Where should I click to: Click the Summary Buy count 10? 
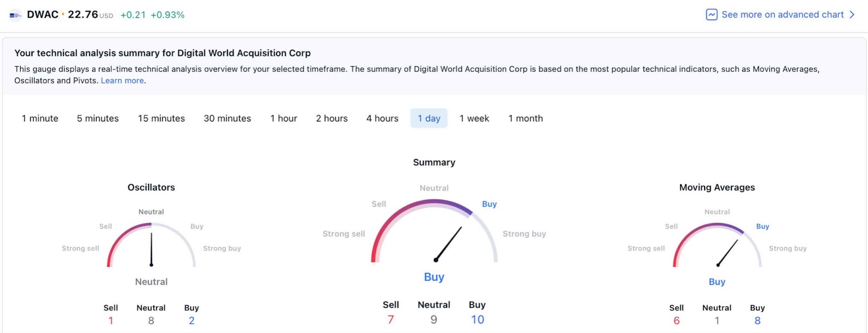477,320
